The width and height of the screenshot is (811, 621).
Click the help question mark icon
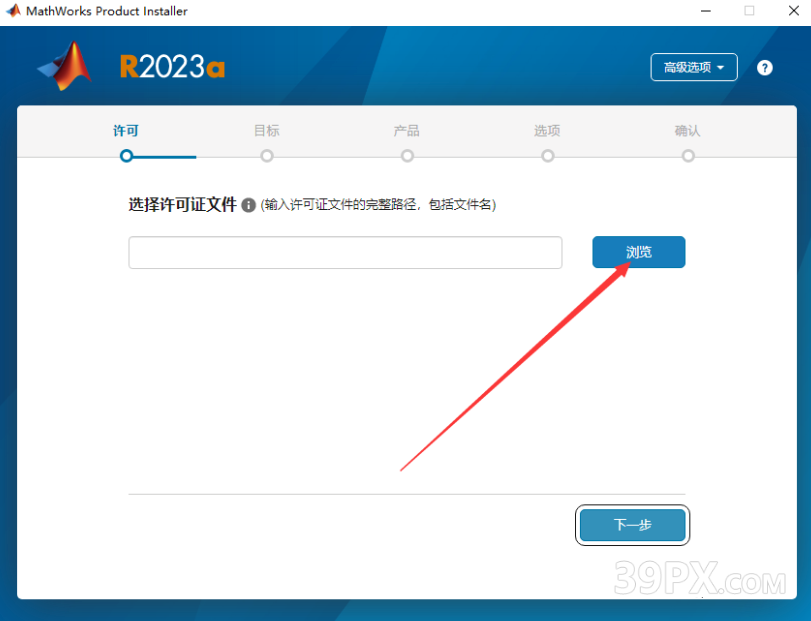point(764,68)
